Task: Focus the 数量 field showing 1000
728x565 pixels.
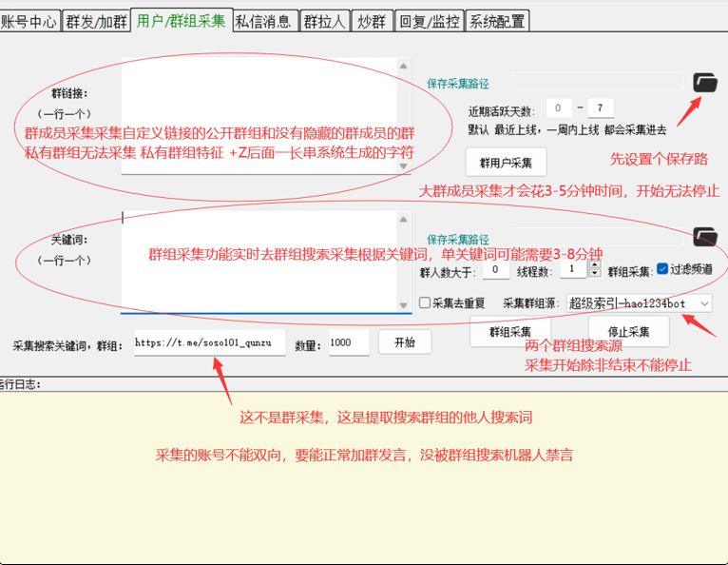Action: [348, 342]
